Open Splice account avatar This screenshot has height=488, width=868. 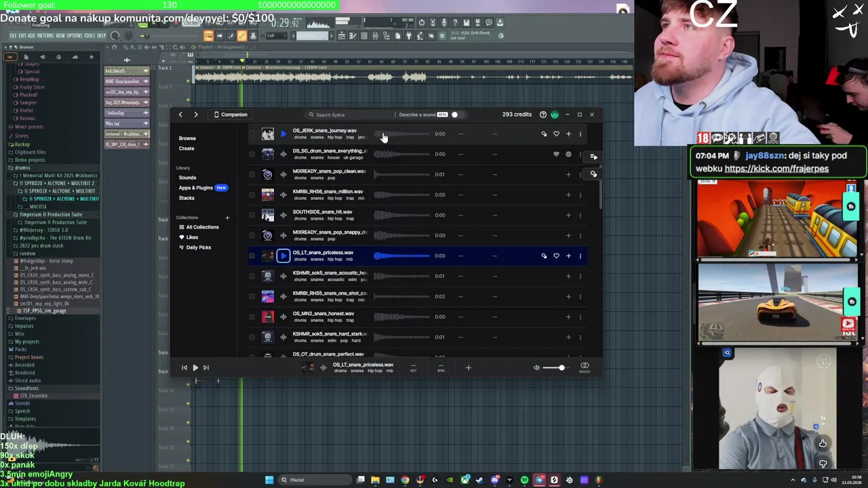pos(555,115)
